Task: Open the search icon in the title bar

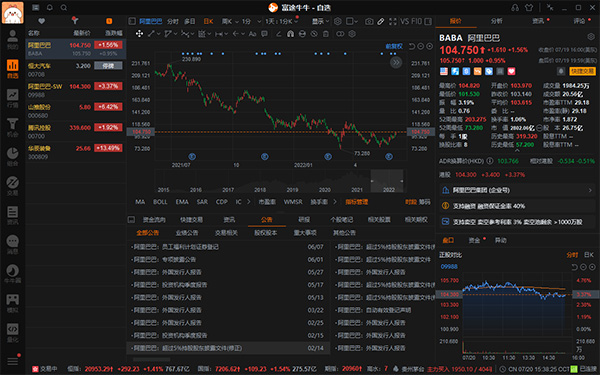Action: click(64, 7)
